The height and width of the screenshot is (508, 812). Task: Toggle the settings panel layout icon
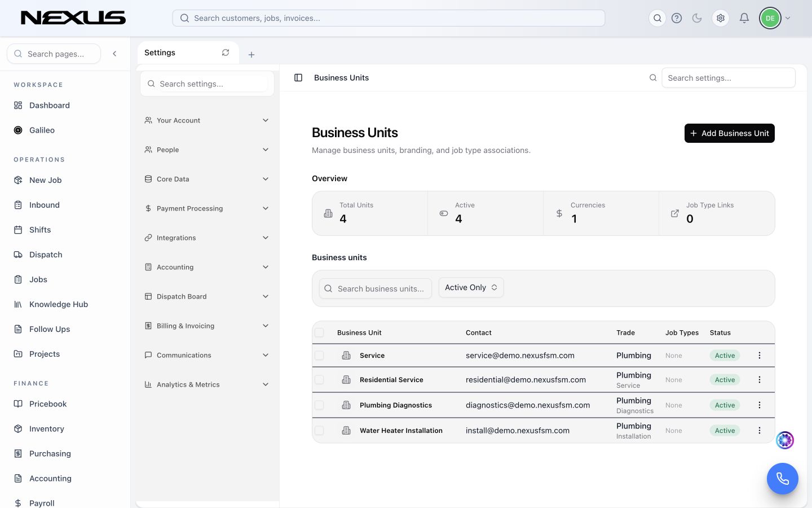[x=298, y=78]
